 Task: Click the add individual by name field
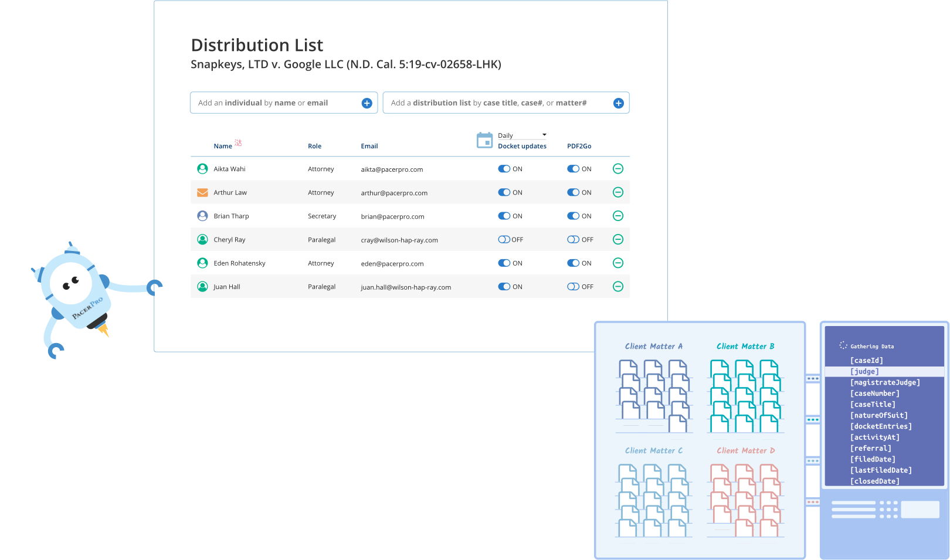pyautogui.click(x=284, y=103)
